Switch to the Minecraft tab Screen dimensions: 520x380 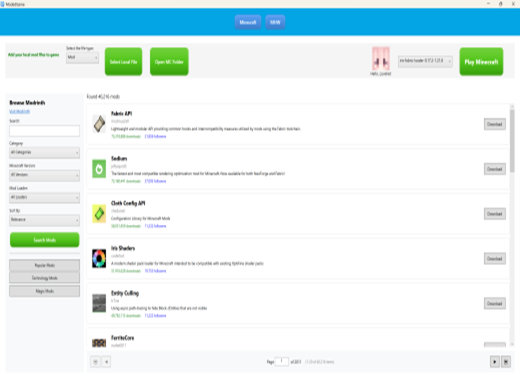tap(248, 22)
